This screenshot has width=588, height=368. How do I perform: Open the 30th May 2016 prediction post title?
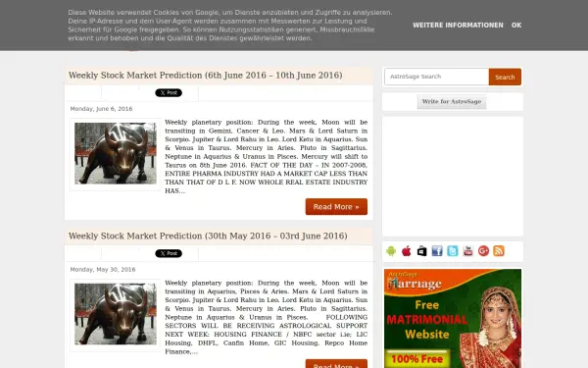(x=208, y=236)
